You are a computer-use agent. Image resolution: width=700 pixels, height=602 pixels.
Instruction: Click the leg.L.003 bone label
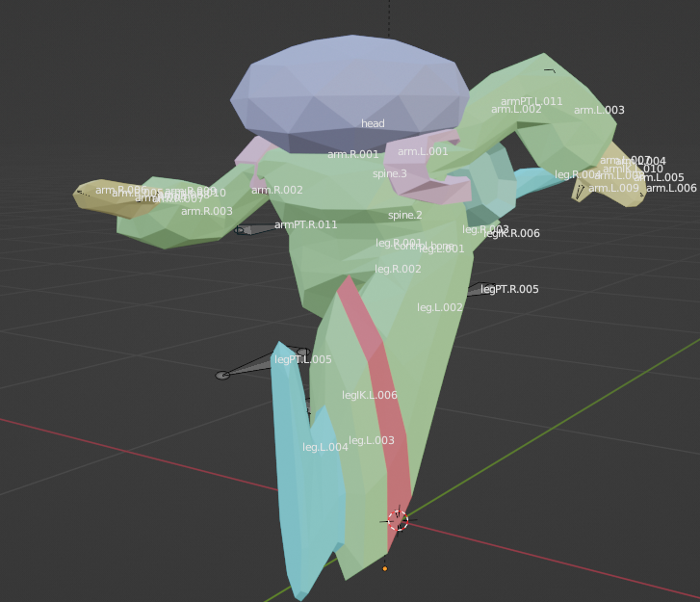coord(372,440)
